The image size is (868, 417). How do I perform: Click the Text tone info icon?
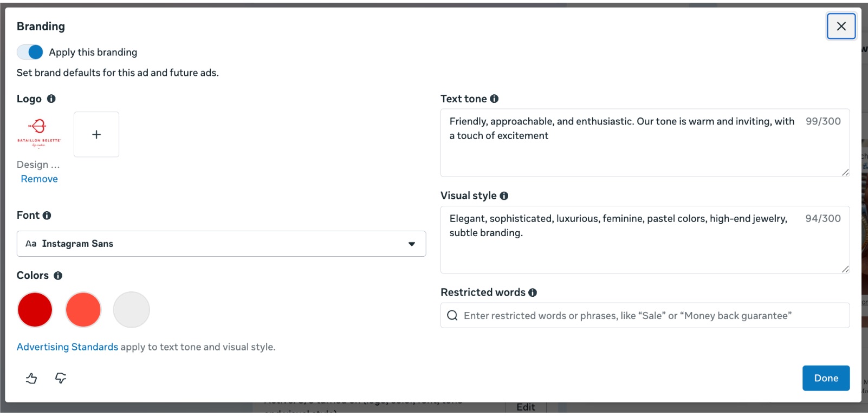[494, 99]
